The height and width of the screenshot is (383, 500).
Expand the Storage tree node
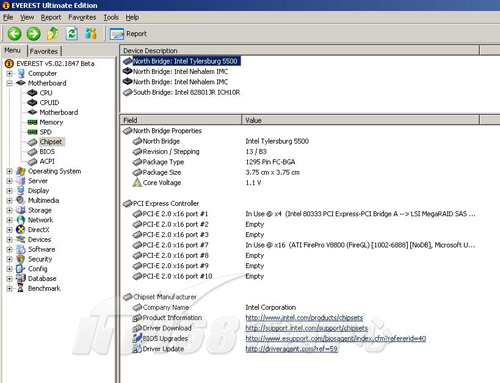pyautogui.click(x=9, y=210)
